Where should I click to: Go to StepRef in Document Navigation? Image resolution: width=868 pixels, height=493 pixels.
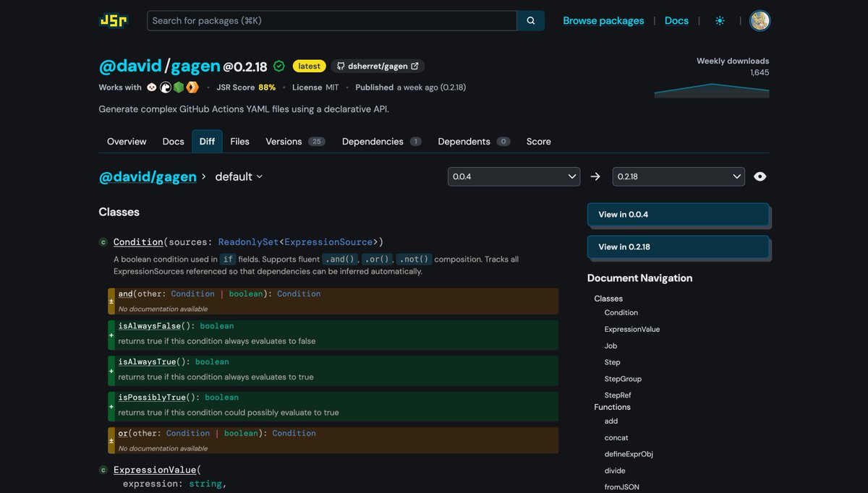pos(618,396)
